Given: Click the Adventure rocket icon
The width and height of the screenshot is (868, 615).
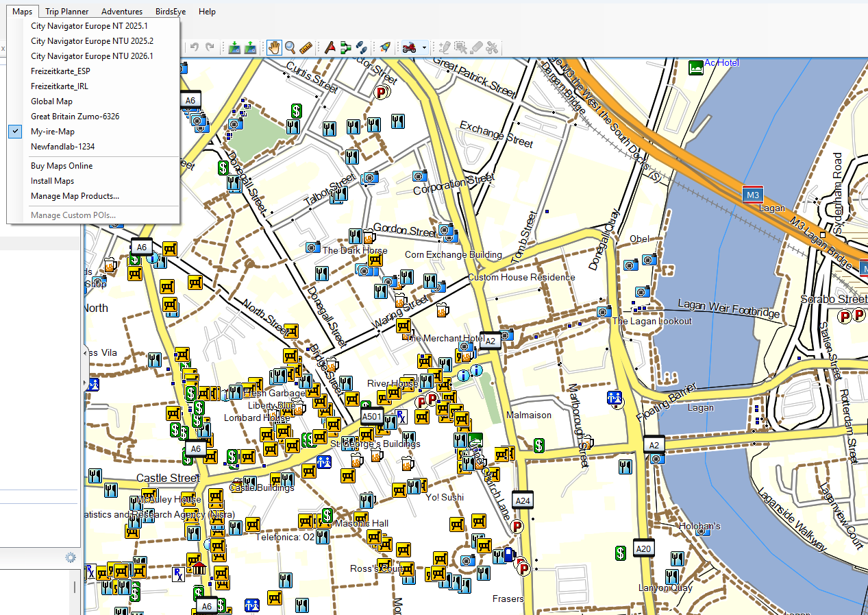Looking at the screenshot, I should tap(385, 47).
